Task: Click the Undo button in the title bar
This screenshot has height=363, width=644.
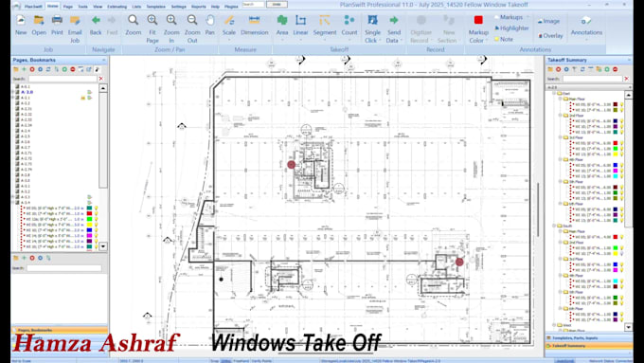Action: coord(277,5)
